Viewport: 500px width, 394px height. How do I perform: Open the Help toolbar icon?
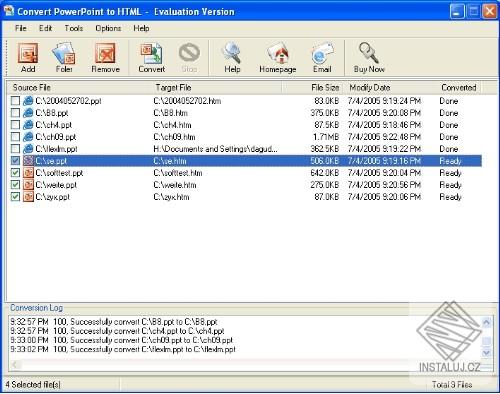232,53
